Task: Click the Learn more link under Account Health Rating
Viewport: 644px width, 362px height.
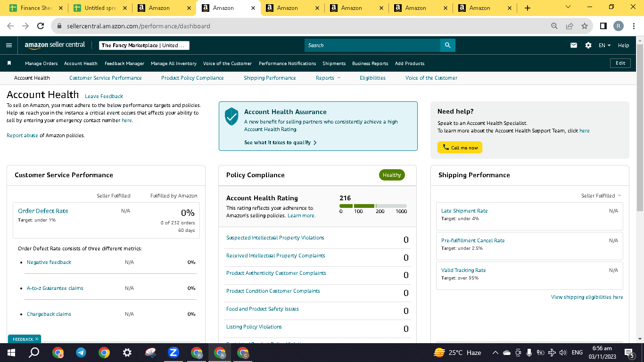Action: [301, 215]
